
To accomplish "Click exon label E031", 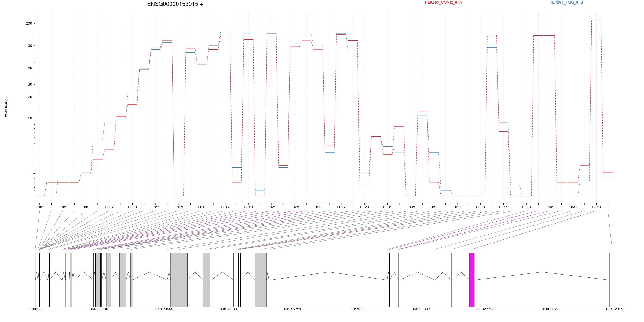I will (387, 207).
